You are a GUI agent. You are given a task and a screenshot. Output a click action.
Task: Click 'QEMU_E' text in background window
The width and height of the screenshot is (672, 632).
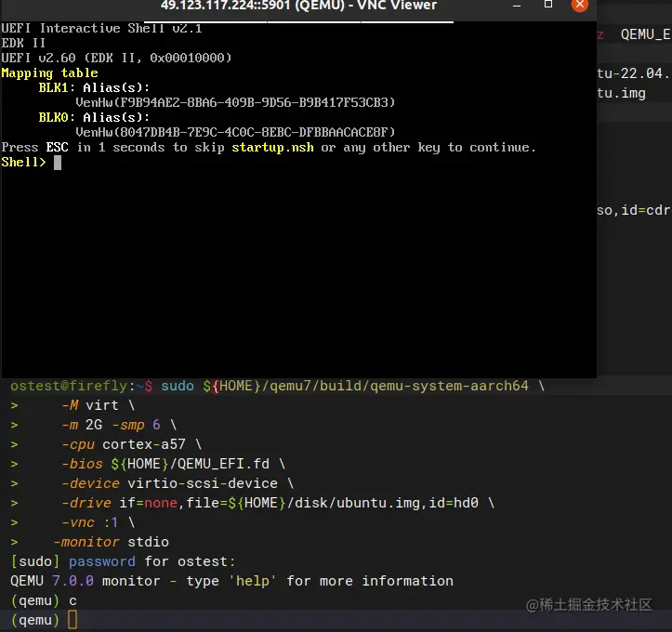[645, 34]
